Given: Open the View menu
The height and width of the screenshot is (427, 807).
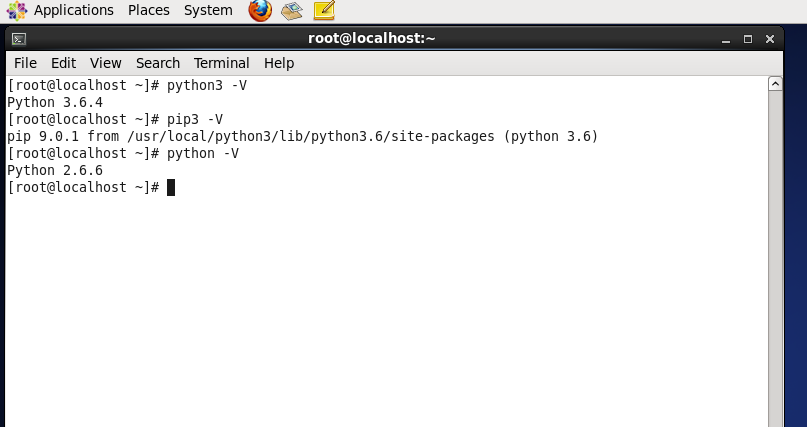Looking at the screenshot, I should point(105,63).
